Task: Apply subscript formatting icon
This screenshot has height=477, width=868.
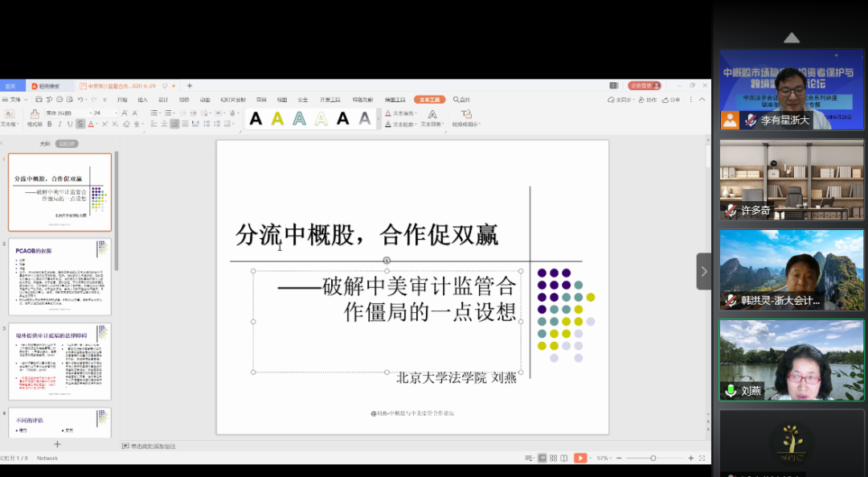Action: pyautogui.click(x=115, y=124)
